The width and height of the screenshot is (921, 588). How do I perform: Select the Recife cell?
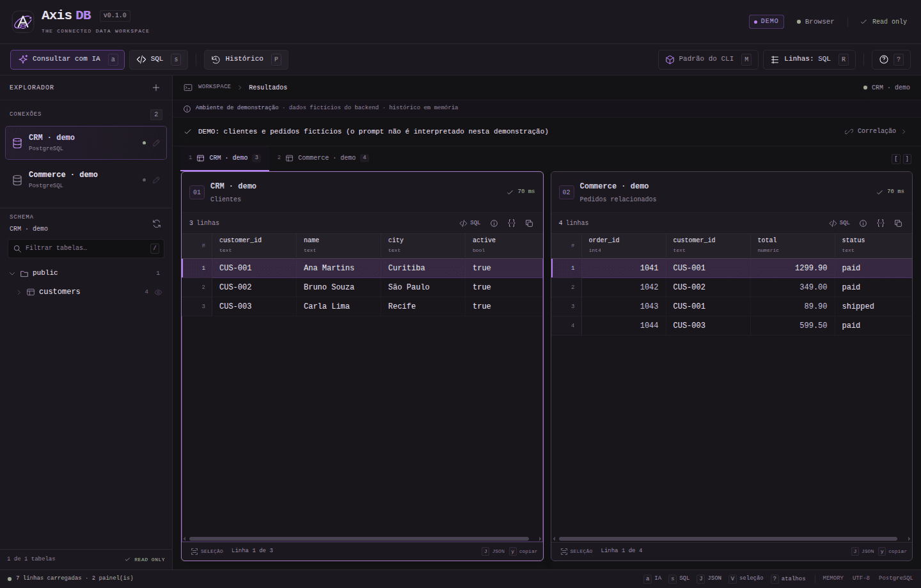423,307
